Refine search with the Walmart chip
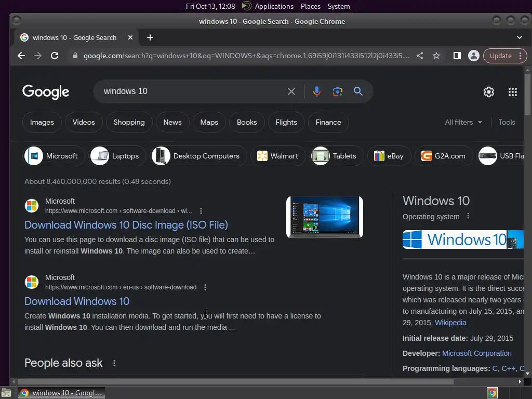This screenshot has width=532, height=399. coord(278,156)
